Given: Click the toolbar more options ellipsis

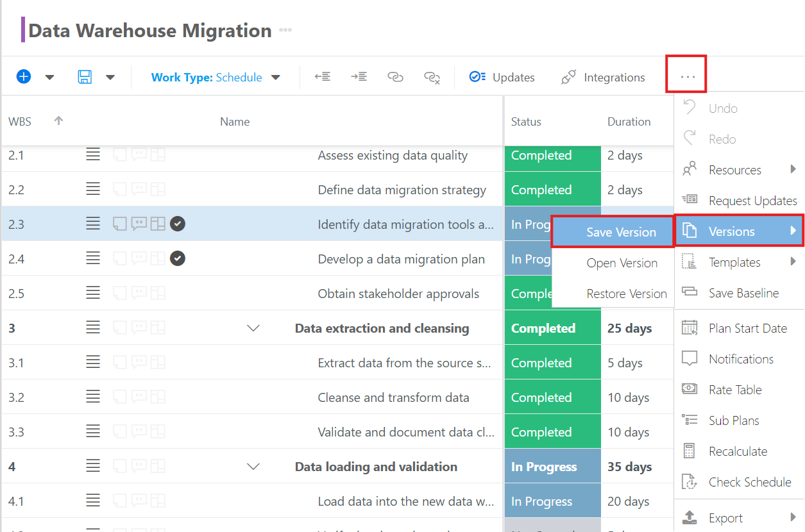Looking at the screenshot, I should [688, 76].
